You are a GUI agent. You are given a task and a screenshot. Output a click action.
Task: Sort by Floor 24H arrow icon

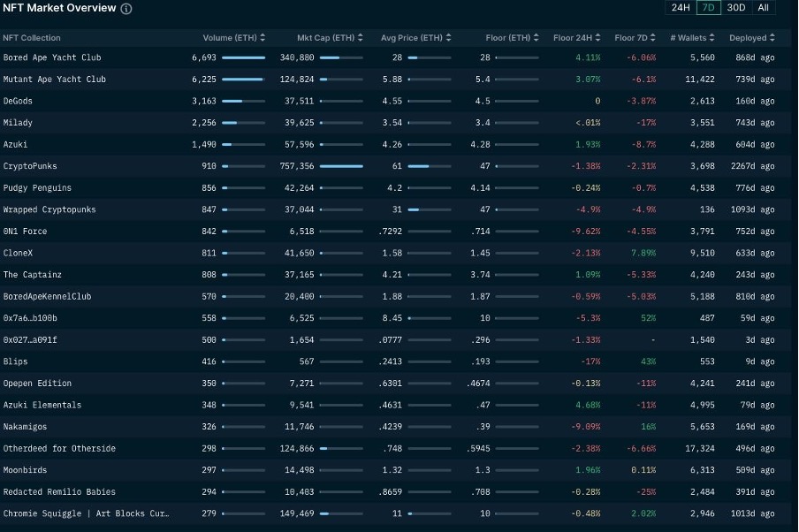click(x=597, y=38)
